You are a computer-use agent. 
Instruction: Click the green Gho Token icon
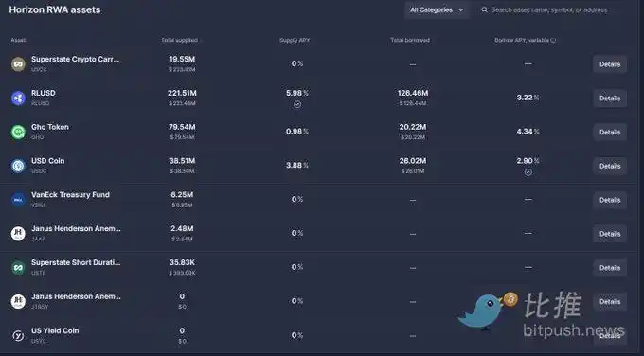[18, 132]
